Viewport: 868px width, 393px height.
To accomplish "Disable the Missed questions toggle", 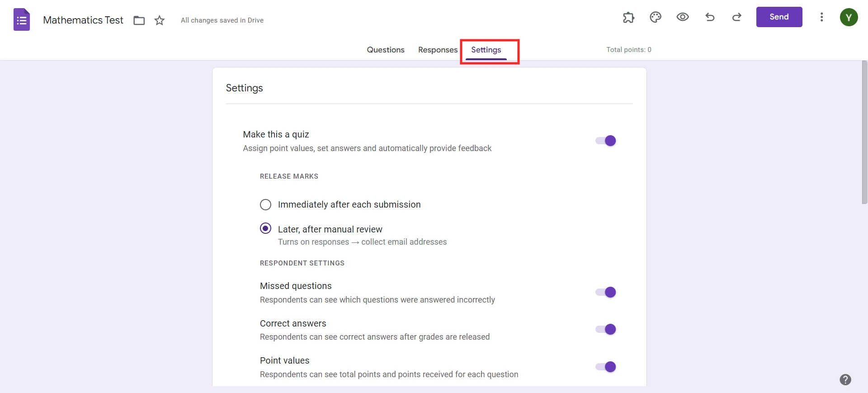I will (x=606, y=292).
